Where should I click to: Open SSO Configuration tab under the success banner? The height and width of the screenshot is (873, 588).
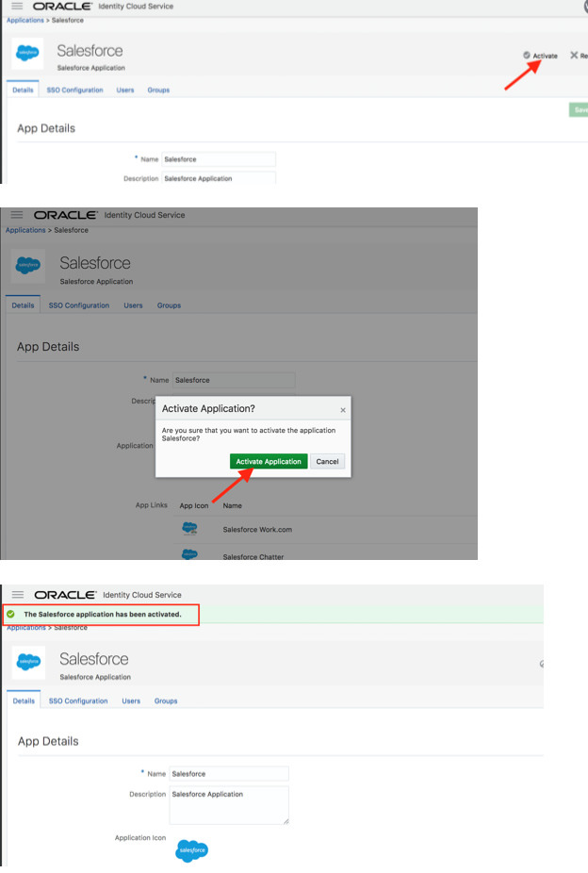[x=78, y=701]
